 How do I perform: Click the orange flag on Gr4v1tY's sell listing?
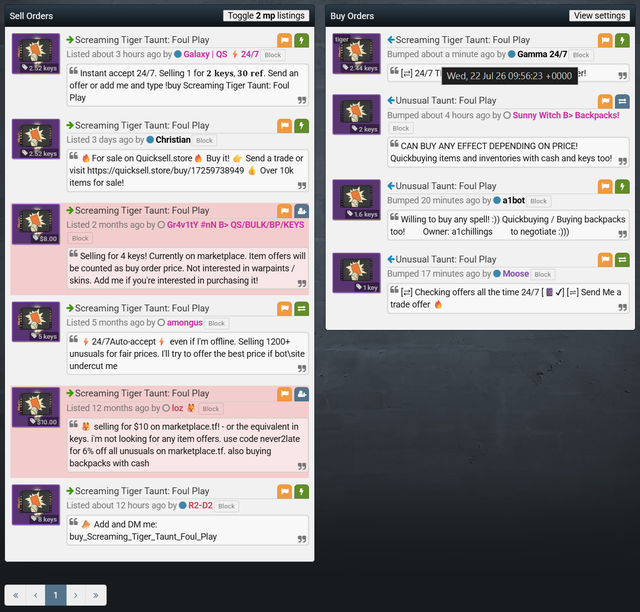[284, 211]
